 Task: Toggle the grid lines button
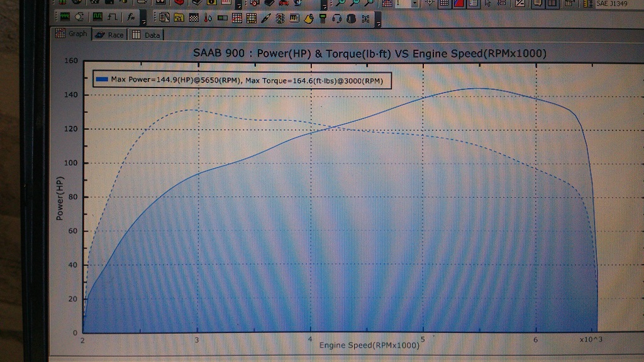443,4
